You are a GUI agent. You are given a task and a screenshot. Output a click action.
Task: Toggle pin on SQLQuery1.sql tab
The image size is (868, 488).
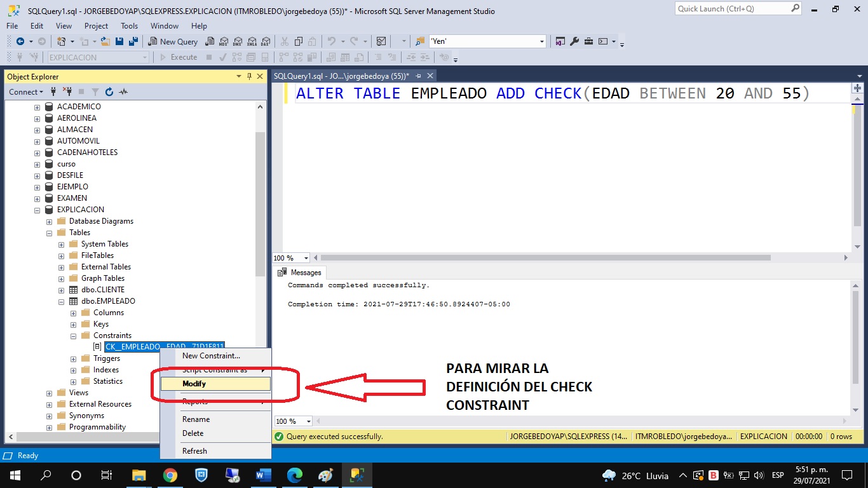(417, 76)
